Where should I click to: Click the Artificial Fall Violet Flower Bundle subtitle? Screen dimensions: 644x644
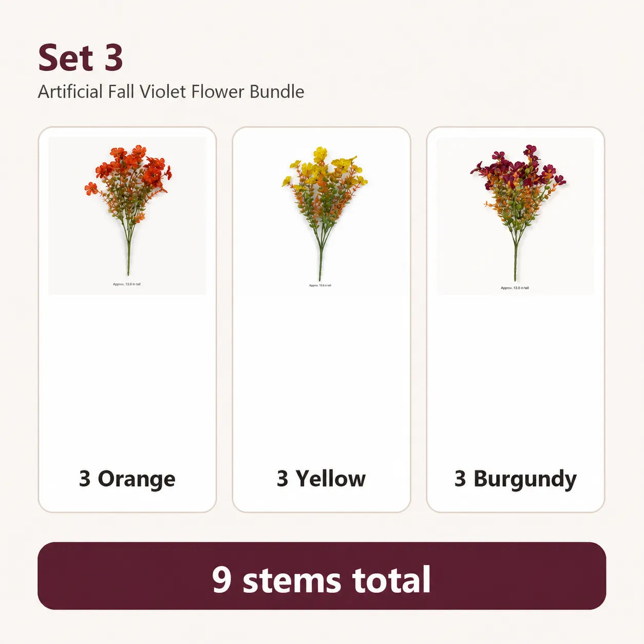(171, 92)
